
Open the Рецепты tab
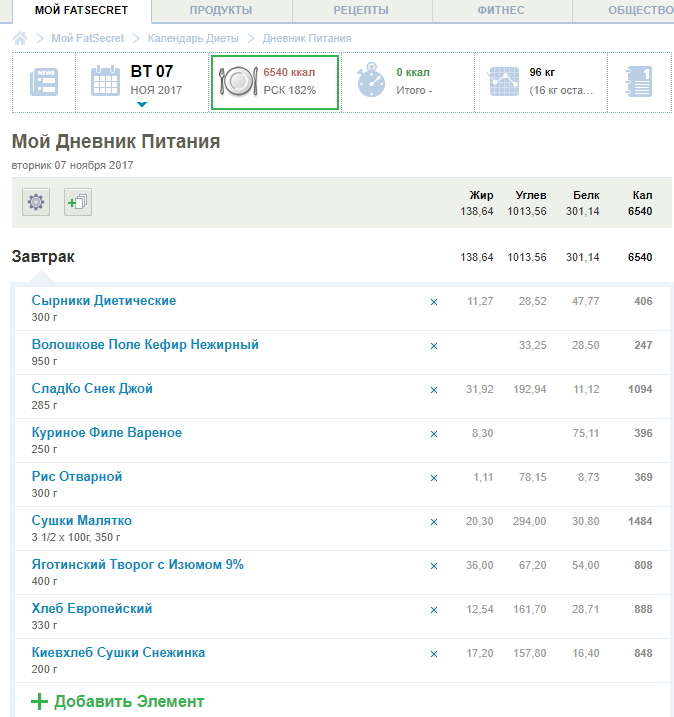tap(362, 11)
